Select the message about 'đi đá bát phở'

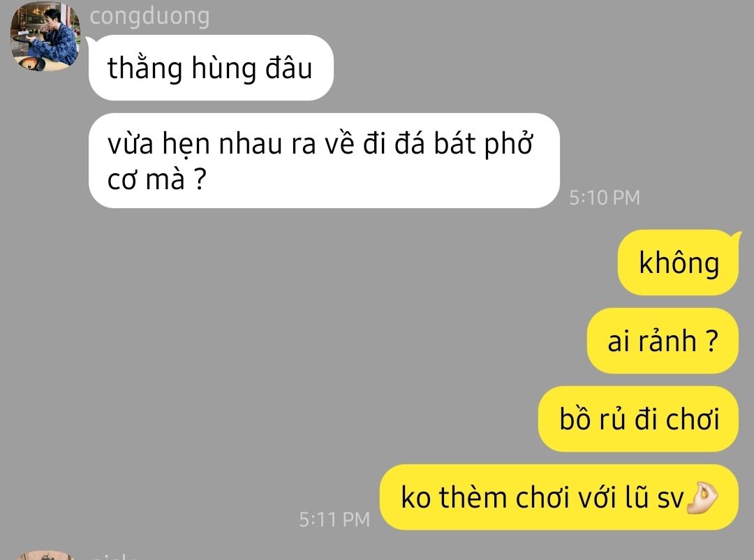click(x=324, y=161)
